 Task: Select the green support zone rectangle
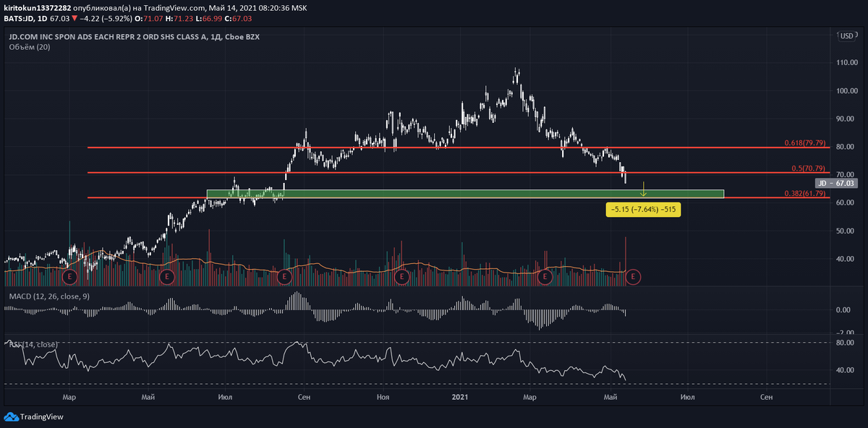(x=465, y=194)
